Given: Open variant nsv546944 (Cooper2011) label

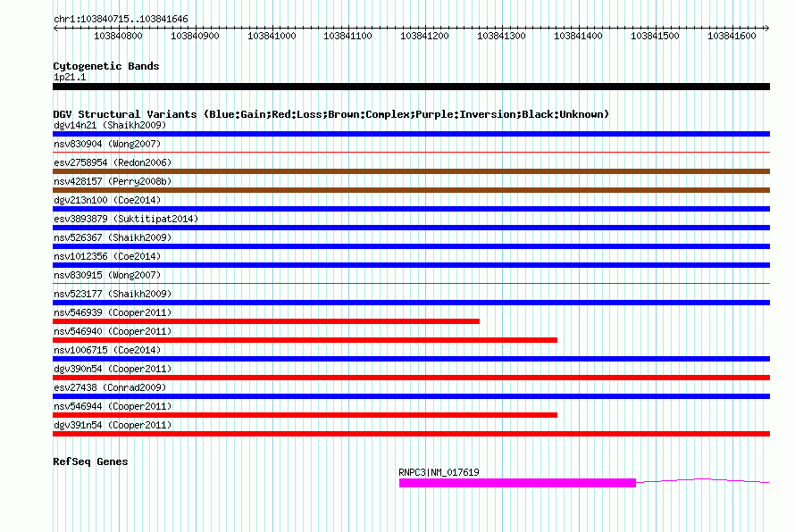Looking at the screenshot, I should click(x=113, y=406).
